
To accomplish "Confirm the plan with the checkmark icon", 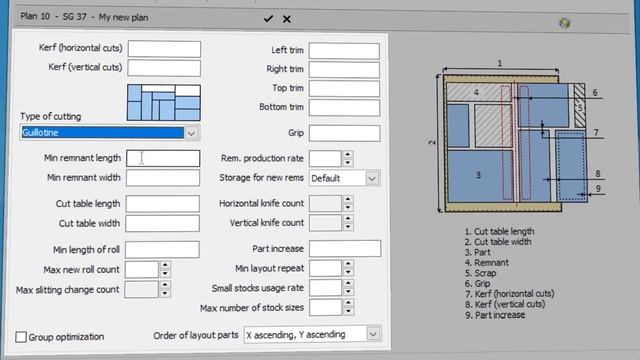I will 268,19.
